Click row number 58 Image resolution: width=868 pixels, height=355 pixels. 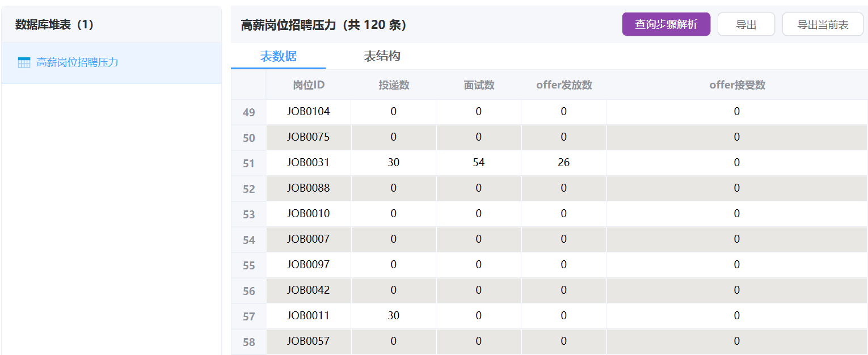click(248, 342)
